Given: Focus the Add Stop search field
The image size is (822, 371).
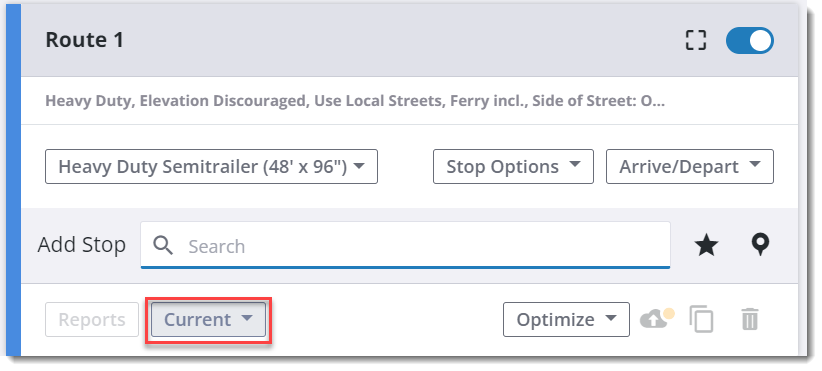Looking at the screenshot, I should (x=405, y=245).
